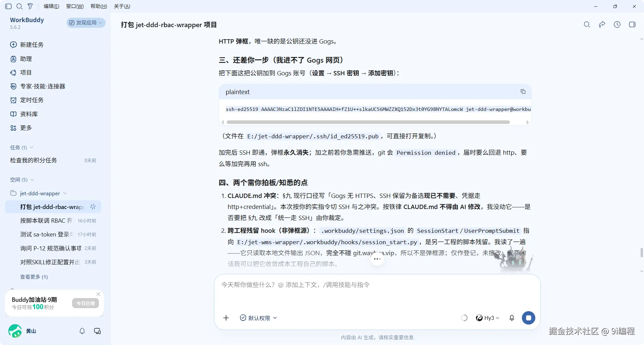Open 专家·技能·连接器

pos(38,86)
